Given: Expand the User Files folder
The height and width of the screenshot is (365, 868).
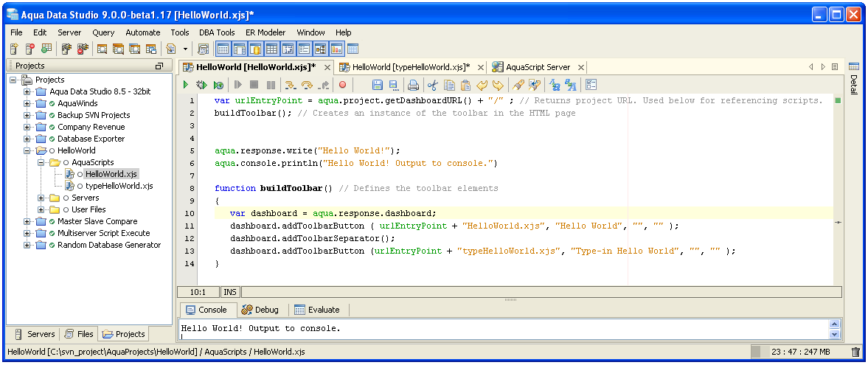Looking at the screenshot, I should pyautogui.click(x=41, y=209).
